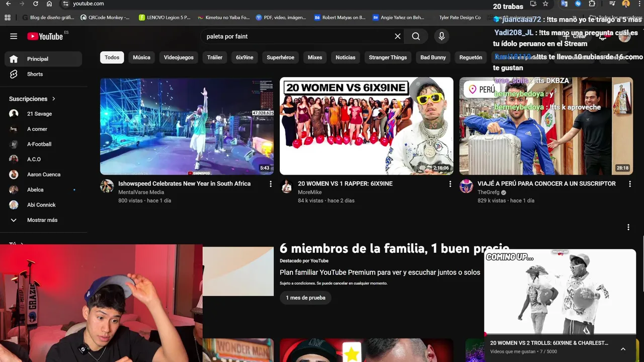
Task: Select the Reguetón filter chip
Action: 471,57
